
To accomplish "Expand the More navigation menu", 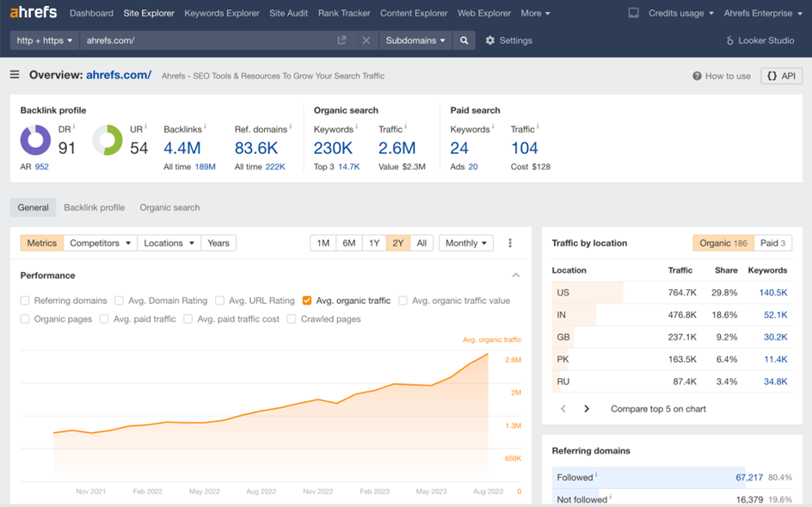I will [536, 13].
